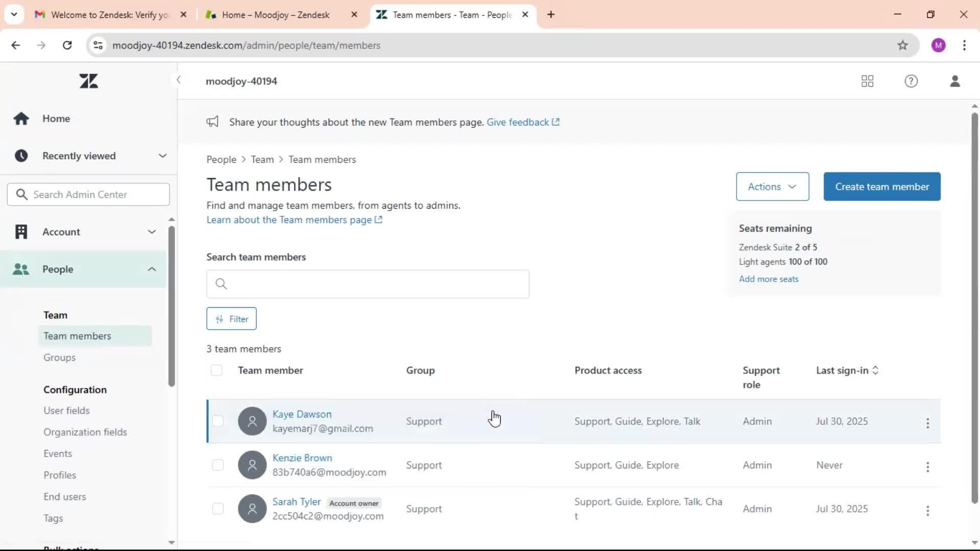Open Groups in the sidebar
Screen dimensions: 980x551
pos(59,358)
